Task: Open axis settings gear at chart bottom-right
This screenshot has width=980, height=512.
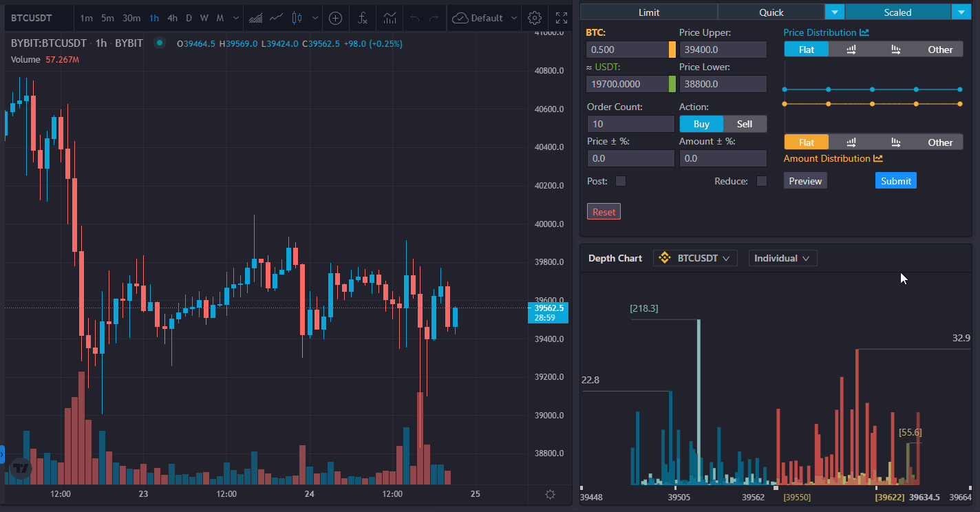Action: tap(550, 494)
